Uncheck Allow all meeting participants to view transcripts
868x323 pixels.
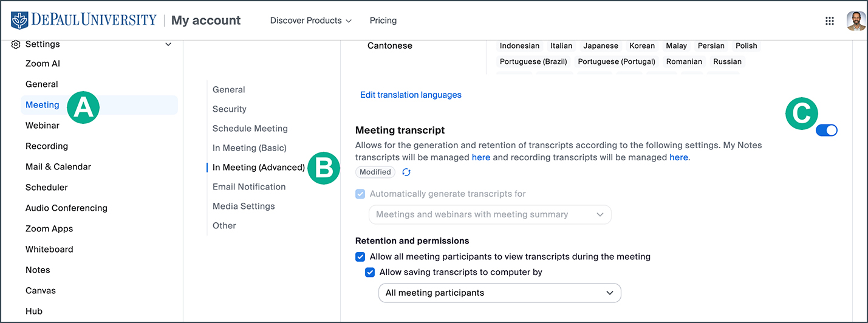[360, 257]
